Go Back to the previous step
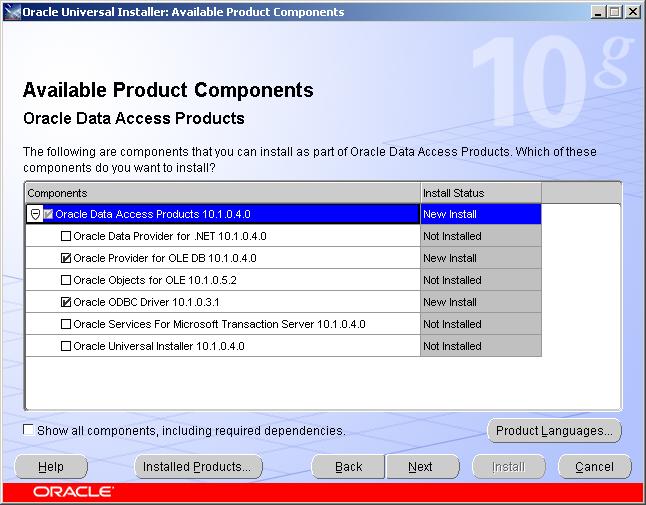Screen dimensions: 646x505 (x=348, y=467)
